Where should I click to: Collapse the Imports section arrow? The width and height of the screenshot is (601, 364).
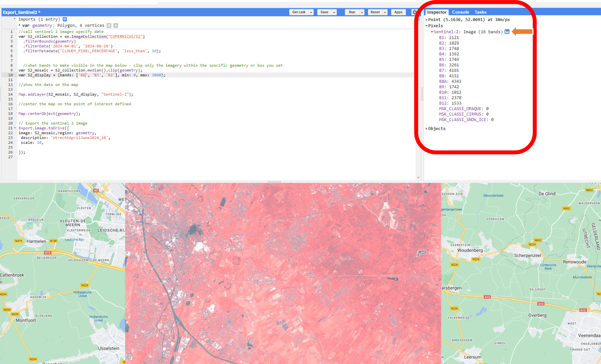coord(15,19)
